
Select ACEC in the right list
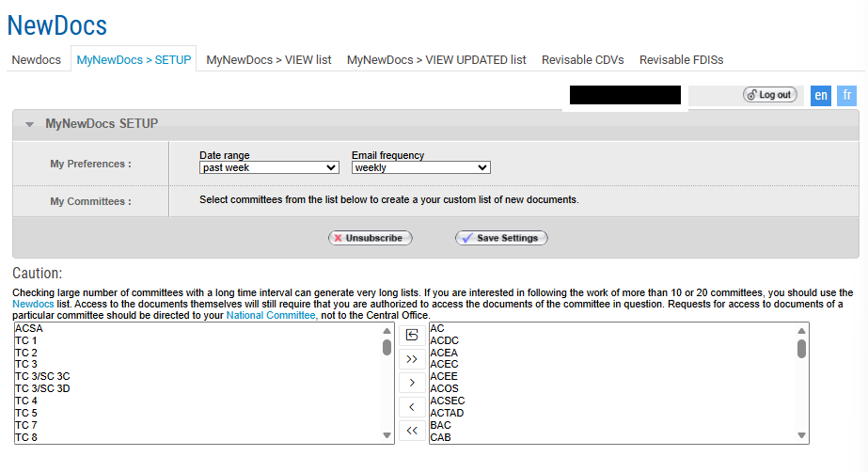click(x=613, y=364)
